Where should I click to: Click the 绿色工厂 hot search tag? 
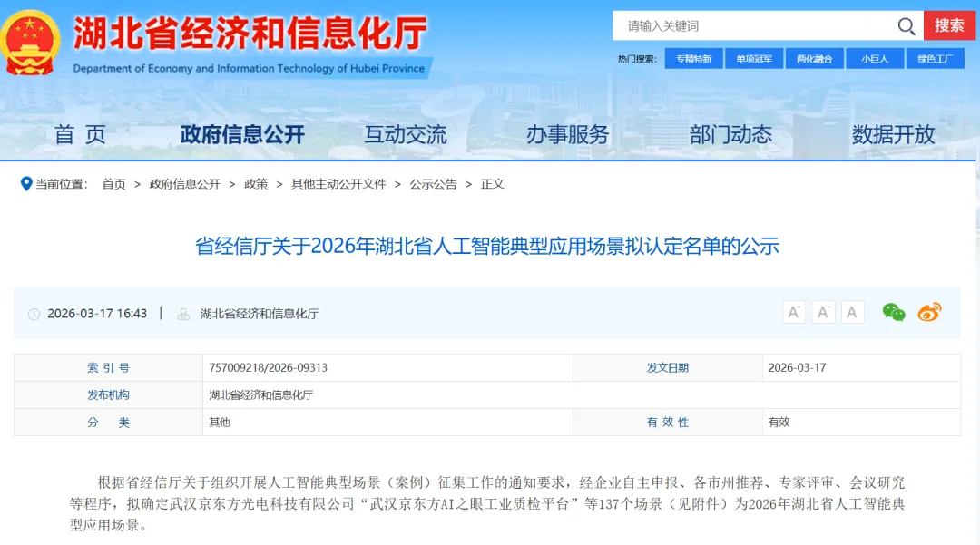click(x=935, y=59)
